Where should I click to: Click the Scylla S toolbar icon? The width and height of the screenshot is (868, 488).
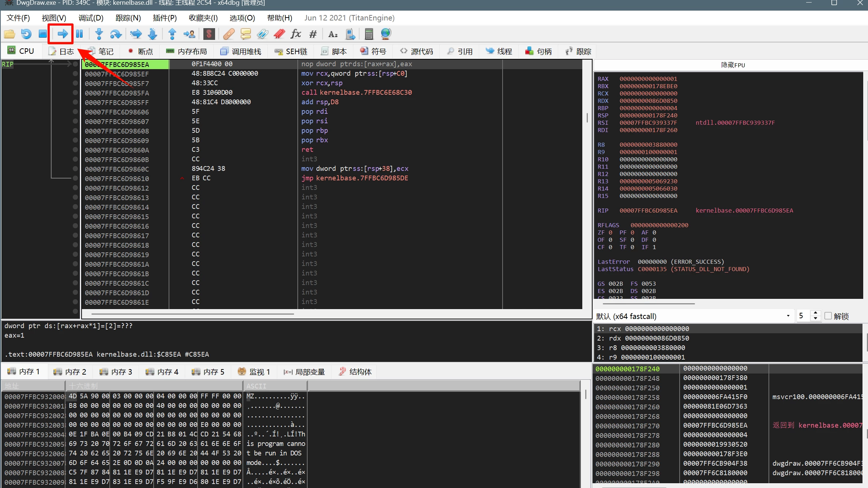click(x=209, y=34)
